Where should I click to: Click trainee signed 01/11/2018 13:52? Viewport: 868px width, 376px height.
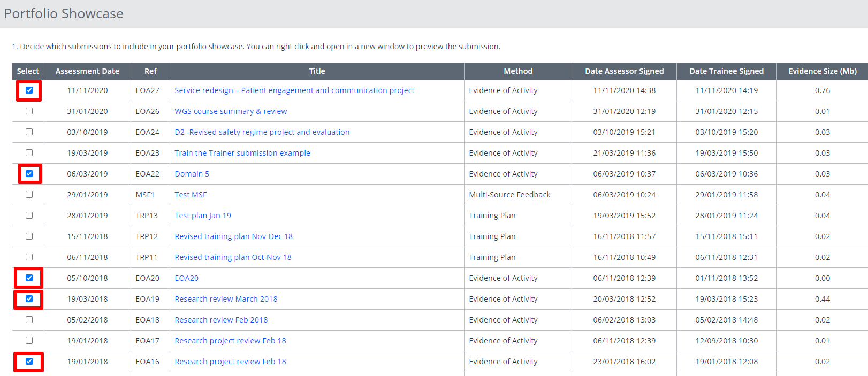point(726,278)
